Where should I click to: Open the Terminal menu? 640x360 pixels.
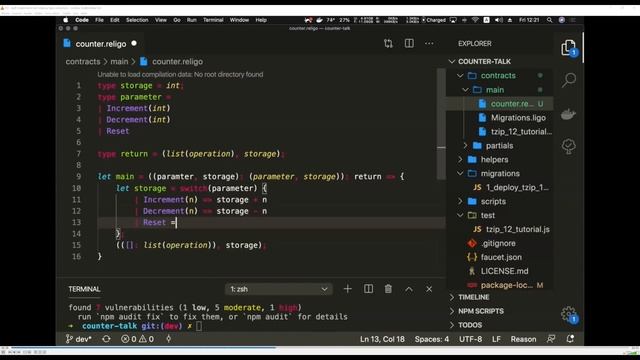(213, 20)
